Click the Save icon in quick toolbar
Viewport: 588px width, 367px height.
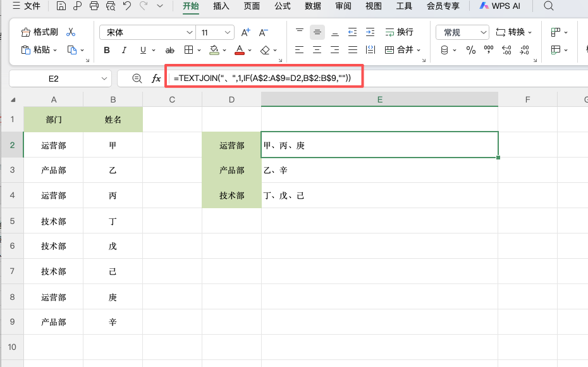(x=61, y=6)
